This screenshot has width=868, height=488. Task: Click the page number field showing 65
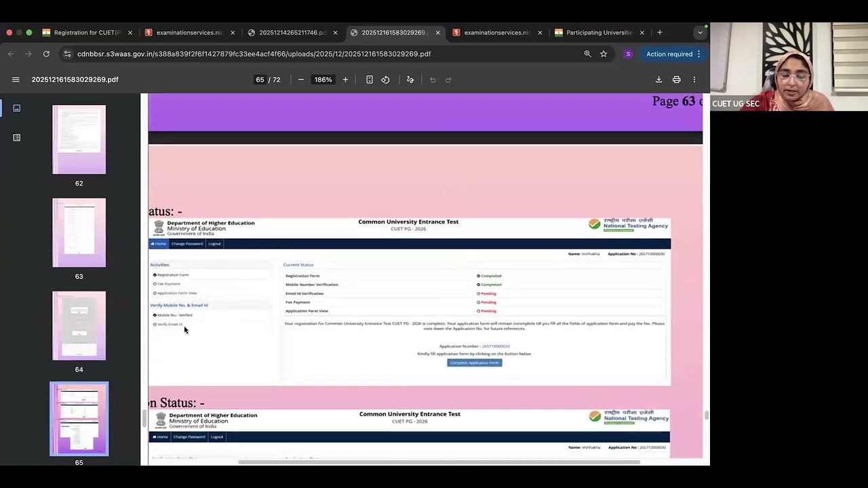[x=260, y=79]
